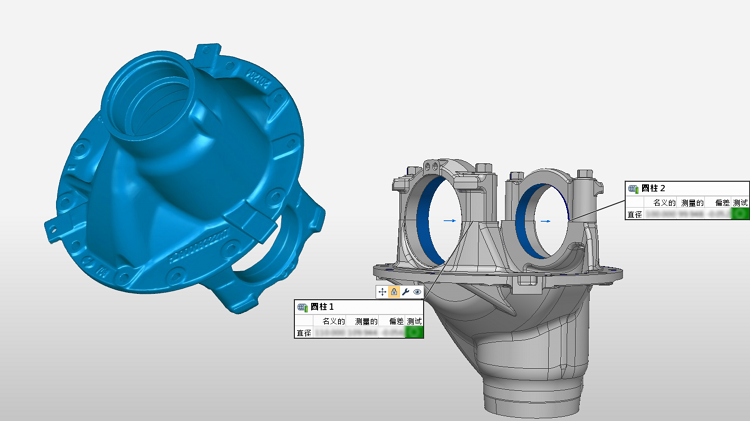Click the move icon in the annotation toolbar
Viewport: 750px width, 421px height.
click(x=382, y=292)
